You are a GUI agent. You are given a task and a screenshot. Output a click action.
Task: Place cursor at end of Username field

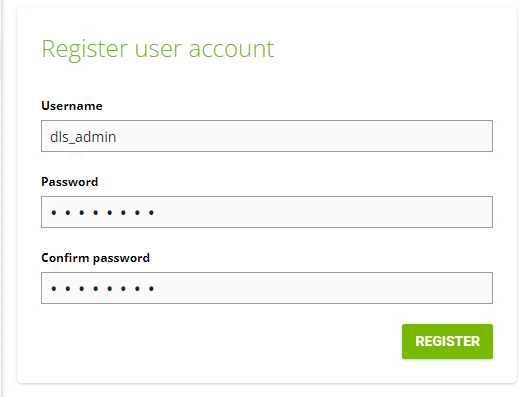117,137
